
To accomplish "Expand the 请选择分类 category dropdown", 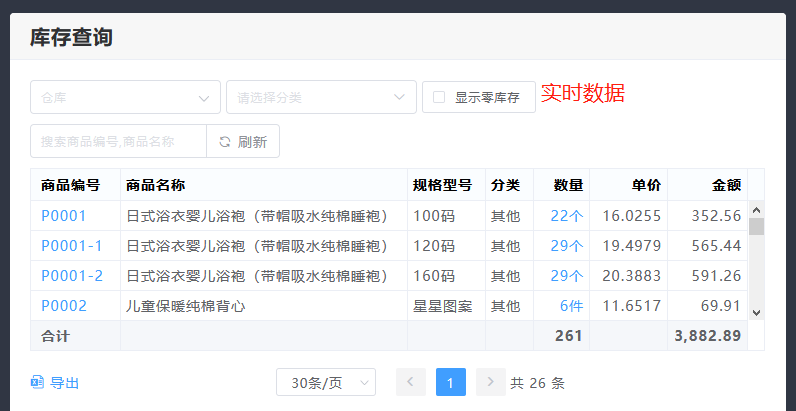I will tap(320, 97).
